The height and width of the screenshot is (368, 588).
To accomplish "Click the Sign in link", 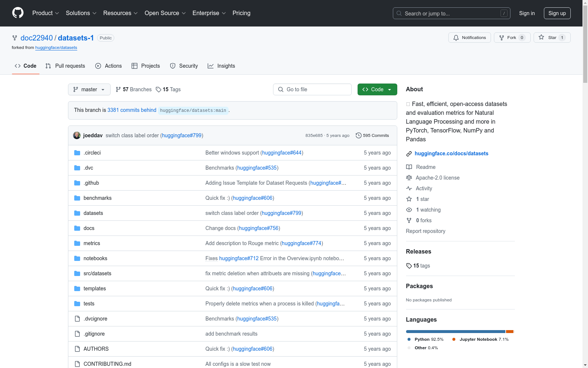I will coord(527,13).
